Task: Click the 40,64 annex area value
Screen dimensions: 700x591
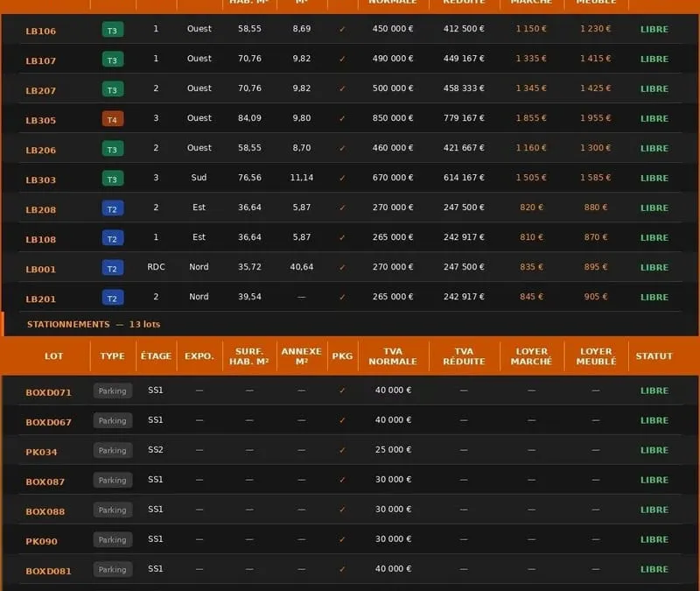Action: [302, 267]
